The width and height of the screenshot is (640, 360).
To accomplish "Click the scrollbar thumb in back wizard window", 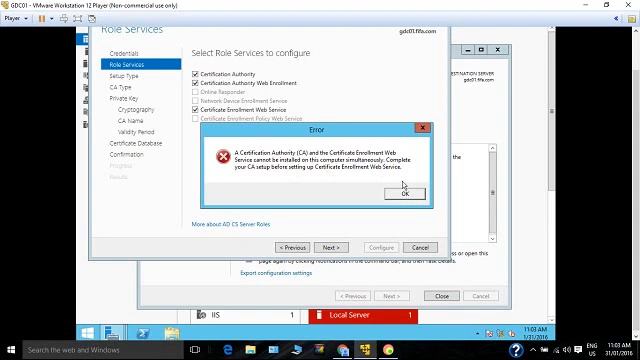I will click(x=493, y=192).
